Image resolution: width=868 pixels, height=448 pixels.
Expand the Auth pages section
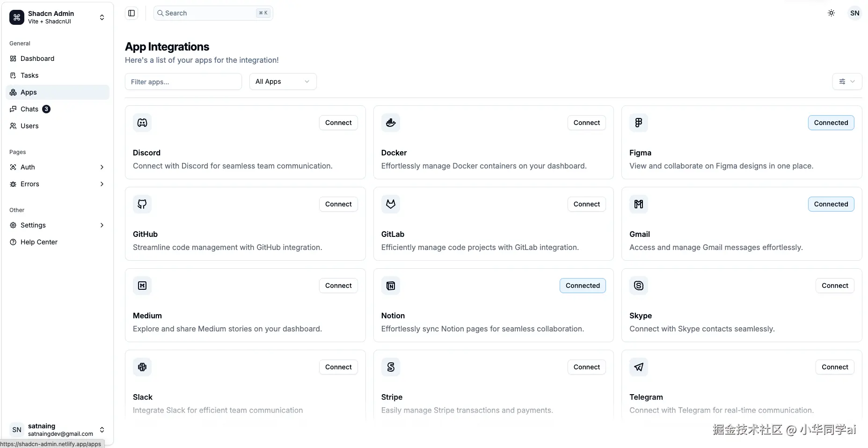[x=57, y=167]
